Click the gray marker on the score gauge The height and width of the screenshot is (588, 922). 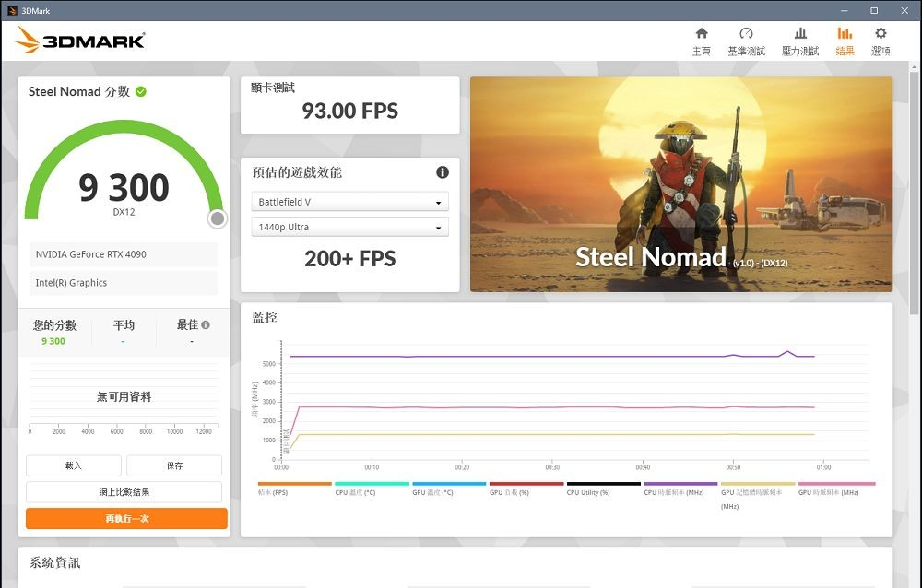pos(218,218)
